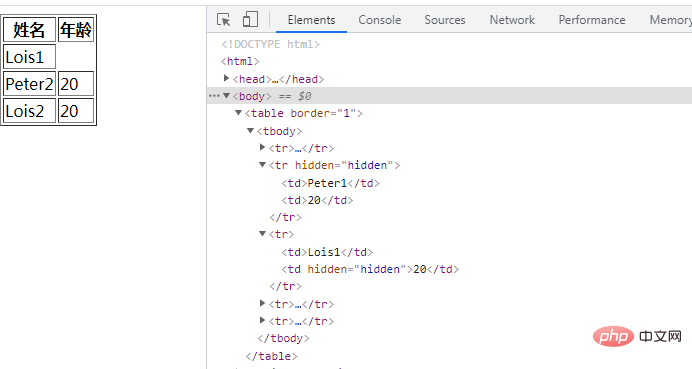Click the Lois1 table cell

[30, 56]
